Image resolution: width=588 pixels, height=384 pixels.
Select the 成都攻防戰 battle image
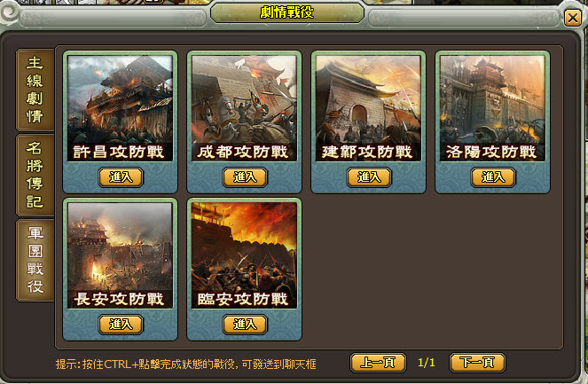click(x=244, y=108)
